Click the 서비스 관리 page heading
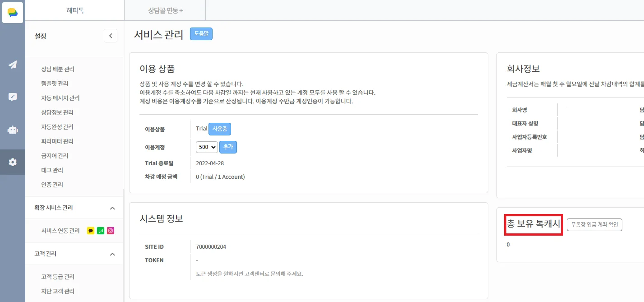The width and height of the screenshot is (644, 302). pyautogui.click(x=159, y=35)
